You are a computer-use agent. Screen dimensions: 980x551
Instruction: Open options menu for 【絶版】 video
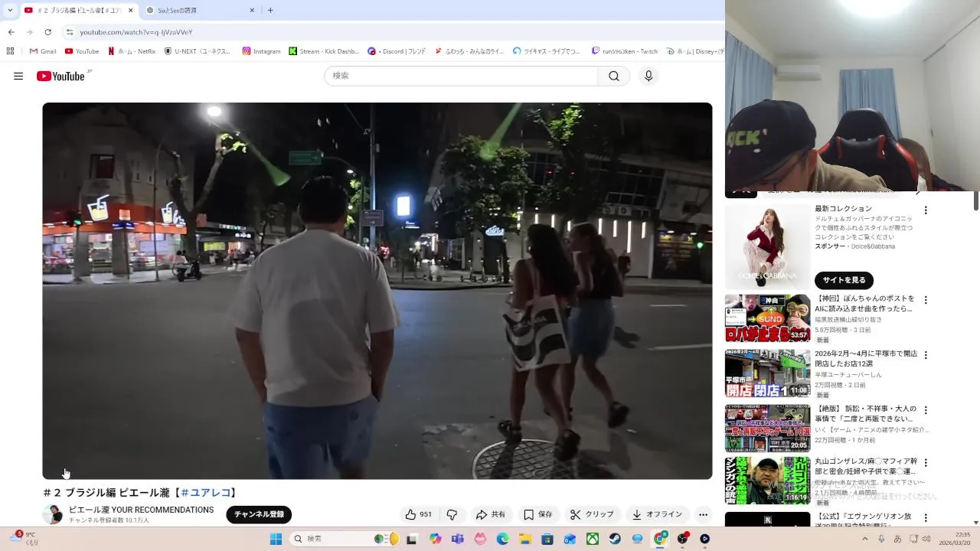point(926,409)
